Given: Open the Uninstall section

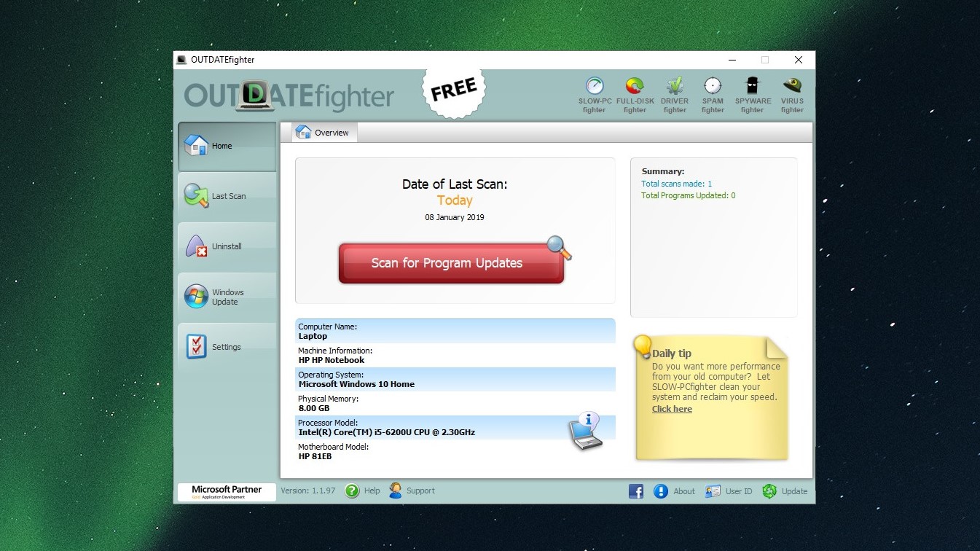Looking at the screenshot, I should [x=227, y=246].
